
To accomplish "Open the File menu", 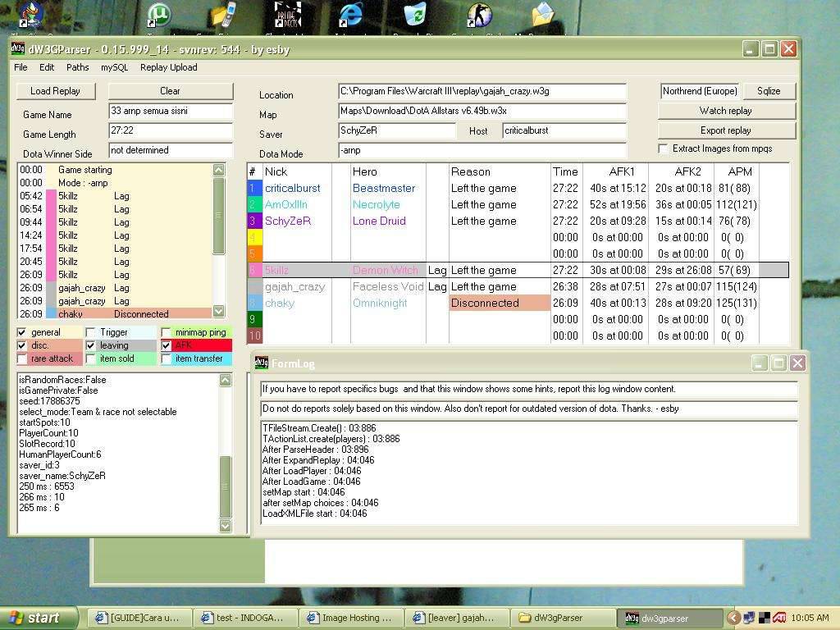I will tap(21, 67).
